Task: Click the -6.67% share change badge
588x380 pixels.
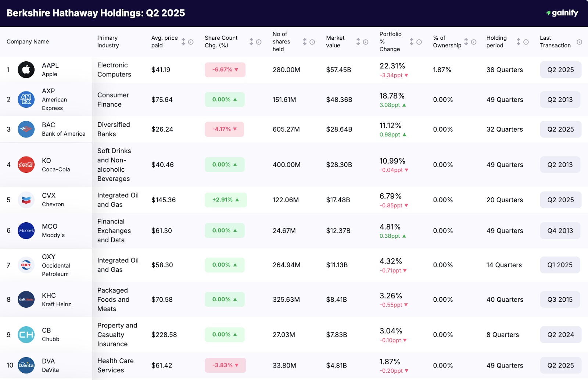Action: (225, 70)
